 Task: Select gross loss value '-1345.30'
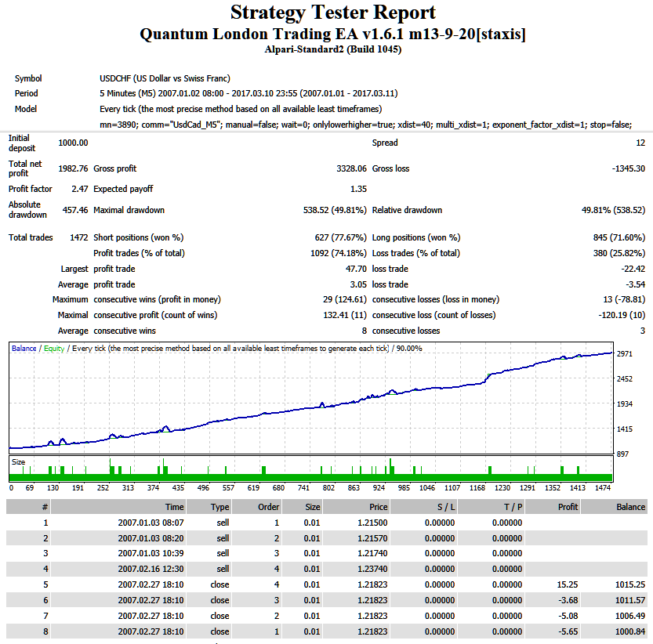[x=629, y=168]
